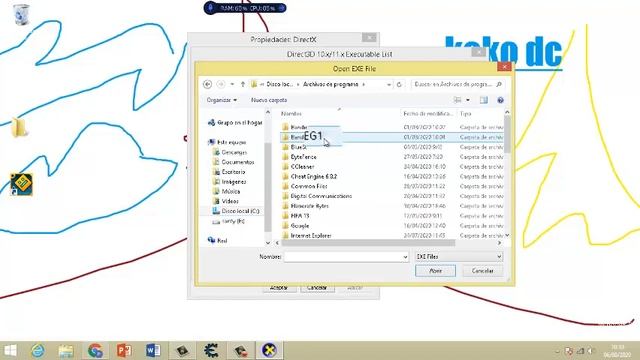Expand the Nombre field dropdown arrow

coord(405,257)
